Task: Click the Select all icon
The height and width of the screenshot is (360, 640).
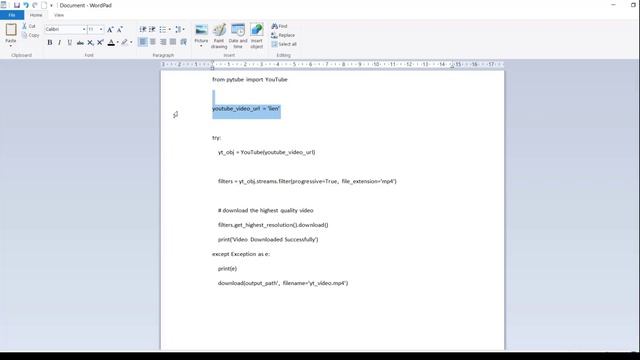Action: pos(274,44)
